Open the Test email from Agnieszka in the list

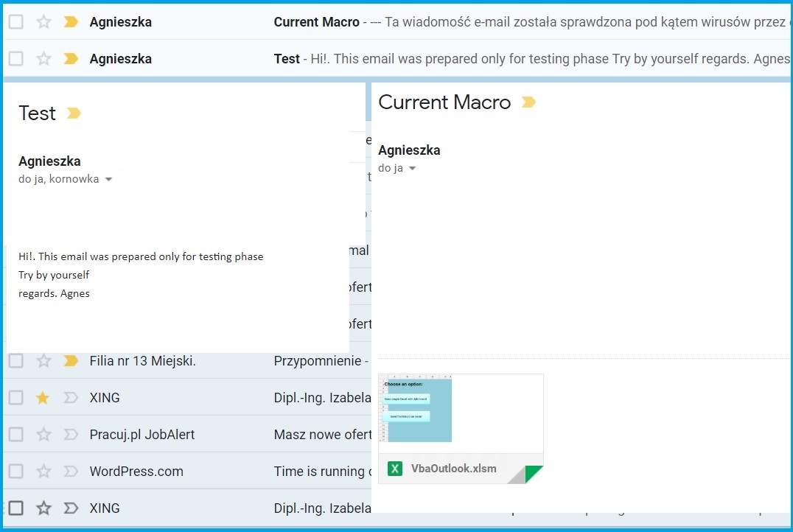[442, 59]
